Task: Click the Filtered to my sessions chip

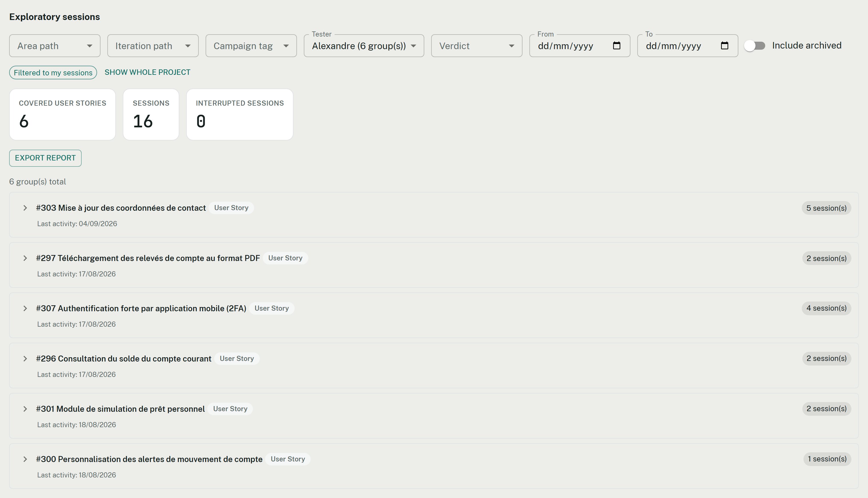Action: point(53,73)
